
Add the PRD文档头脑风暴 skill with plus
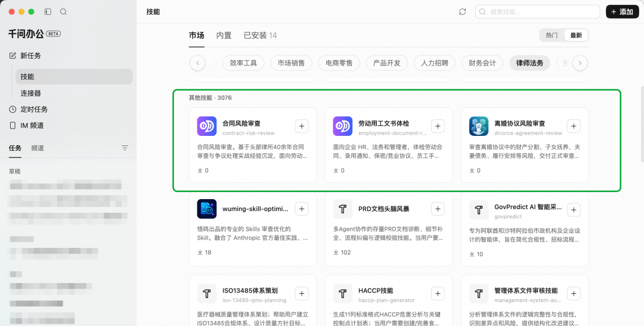pyautogui.click(x=438, y=209)
